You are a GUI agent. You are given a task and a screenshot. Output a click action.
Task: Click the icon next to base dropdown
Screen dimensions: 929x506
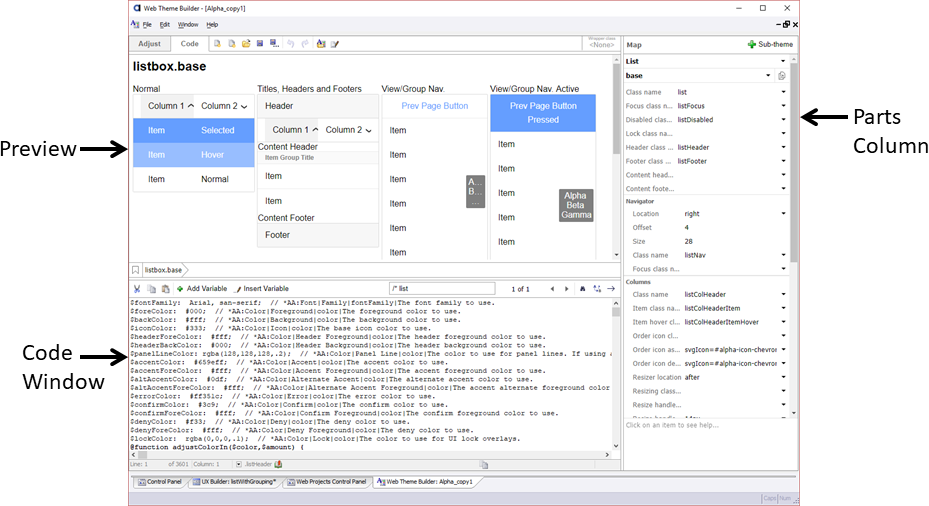pyautogui.click(x=782, y=76)
